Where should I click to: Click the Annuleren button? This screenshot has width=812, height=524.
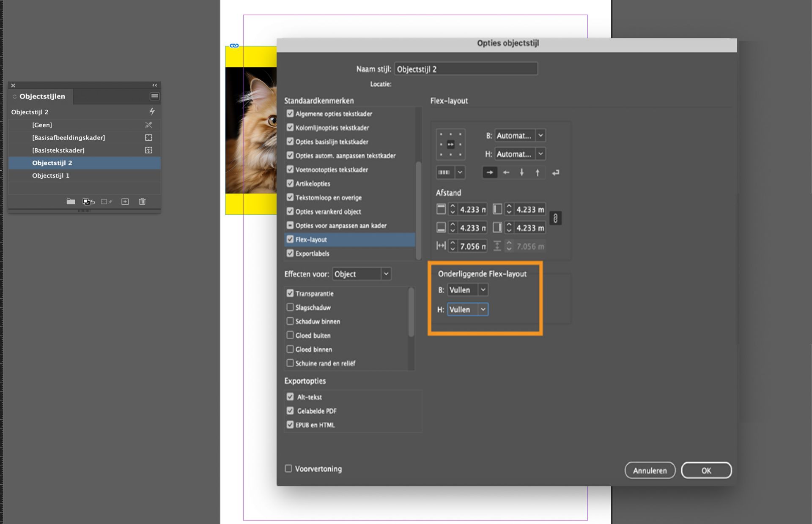[x=650, y=470]
